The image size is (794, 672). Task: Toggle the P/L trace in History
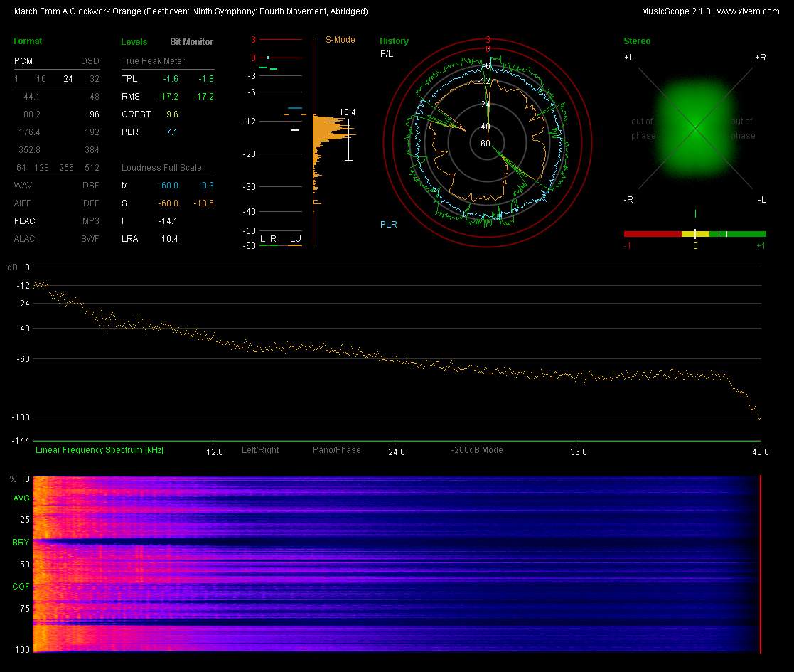tap(386, 54)
